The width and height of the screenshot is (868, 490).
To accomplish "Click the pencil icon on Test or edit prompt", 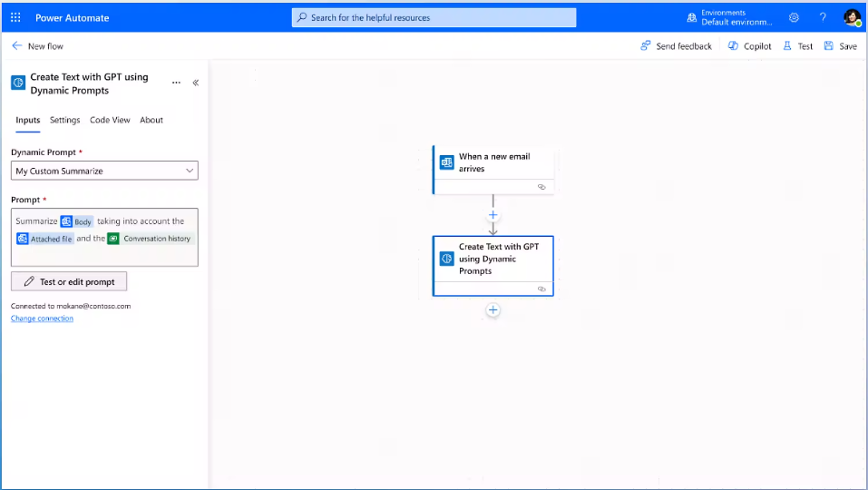I will 29,281.
